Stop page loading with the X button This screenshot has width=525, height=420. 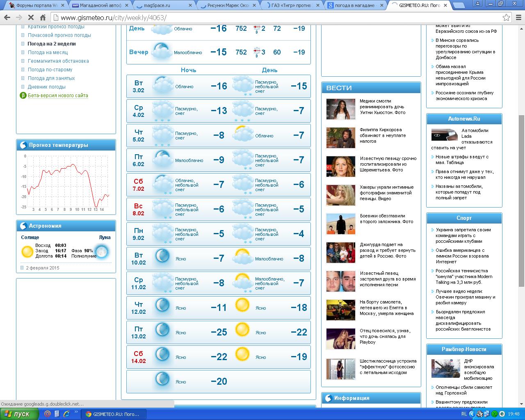[x=31, y=18]
